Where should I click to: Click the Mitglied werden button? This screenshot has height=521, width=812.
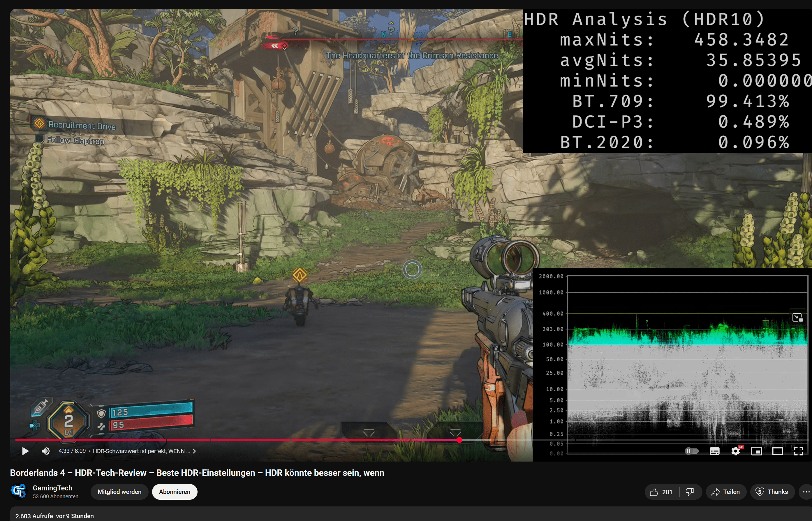coord(119,492)
